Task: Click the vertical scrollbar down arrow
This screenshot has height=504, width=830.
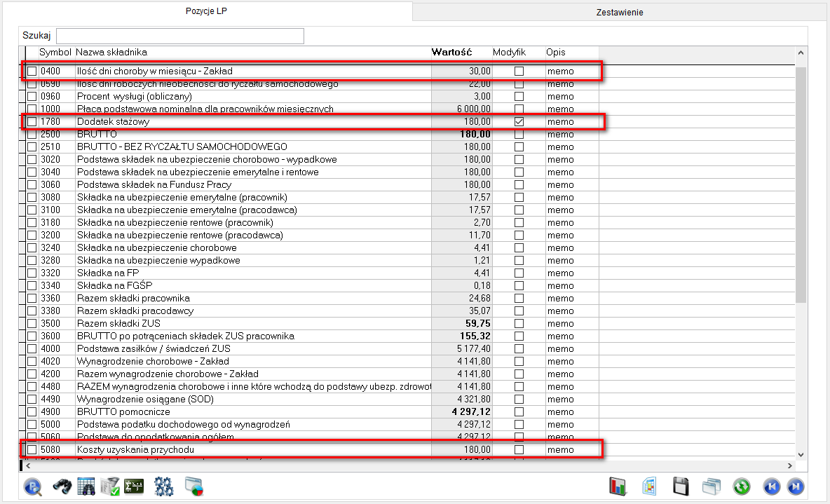Action: click(x=801, y=454)
